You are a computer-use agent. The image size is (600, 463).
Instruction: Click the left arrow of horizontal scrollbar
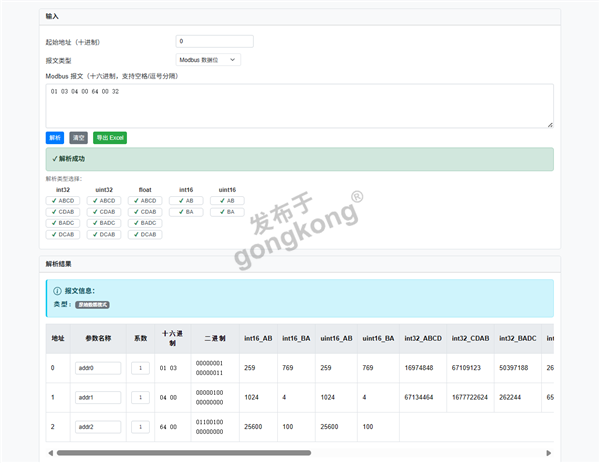pos(50,453)
